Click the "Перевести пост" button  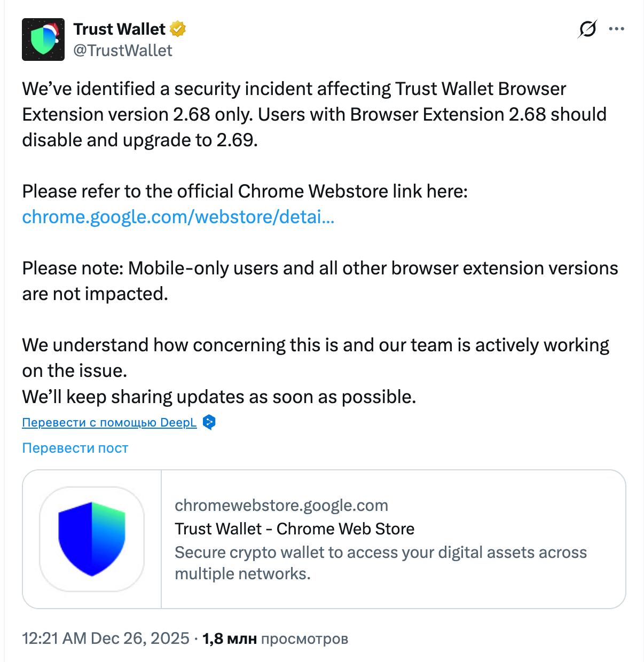click(x=75, y=448)
